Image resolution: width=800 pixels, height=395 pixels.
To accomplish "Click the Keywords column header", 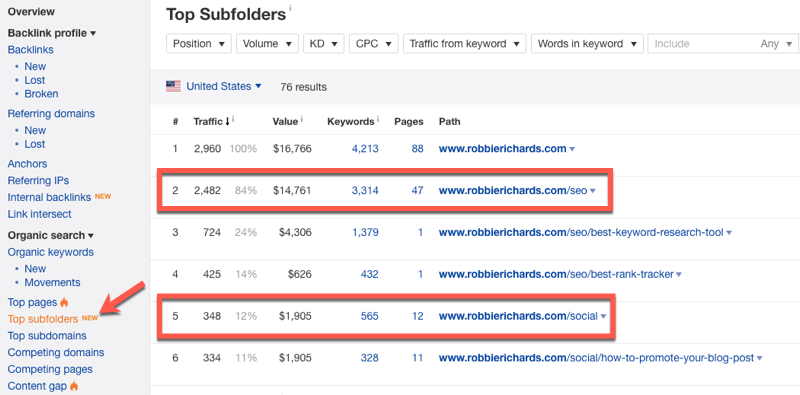I will pyautogui.click(x=351, y=121).
